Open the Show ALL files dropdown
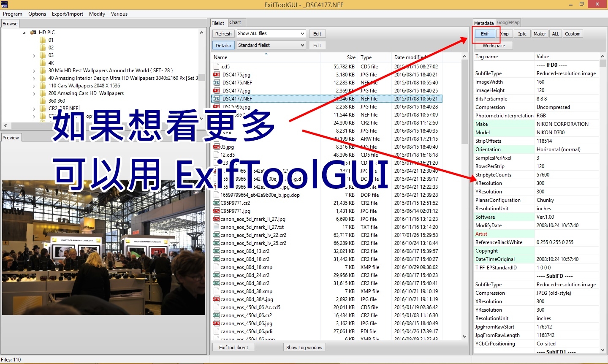Screen dimensions: 608x364 click(x=271, y=34)
